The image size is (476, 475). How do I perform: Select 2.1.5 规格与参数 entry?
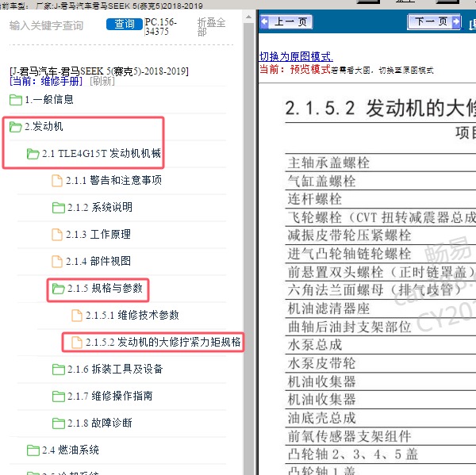tap(105, 289)
